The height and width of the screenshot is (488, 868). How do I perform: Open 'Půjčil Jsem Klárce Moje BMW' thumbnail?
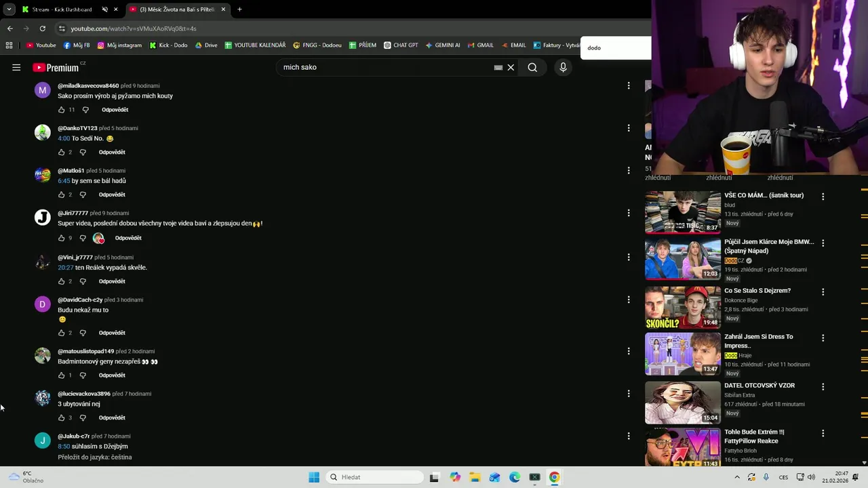coord(683,259)
